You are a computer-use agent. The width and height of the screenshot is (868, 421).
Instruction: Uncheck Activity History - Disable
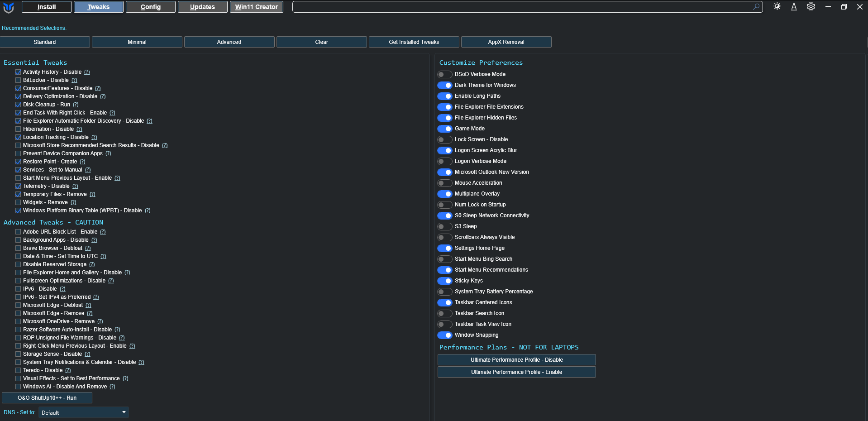click(x=18, y=72)
